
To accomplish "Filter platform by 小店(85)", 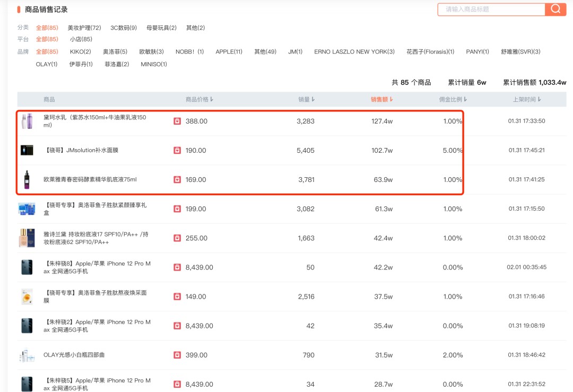I will pos(81,39).
